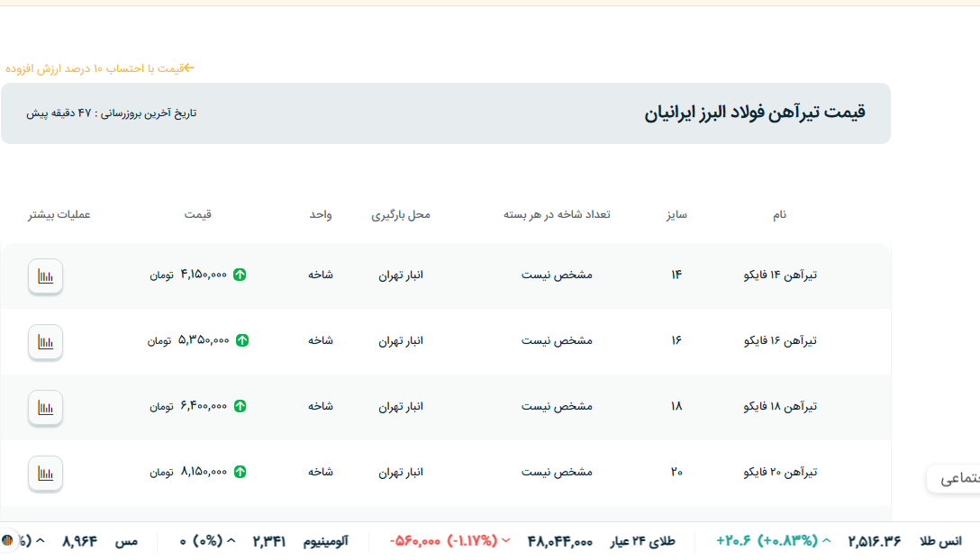Image resolution: width=980 pixels, height=560 pixels.
Task: Expand the 24 karat gold ticker chevron
Action: pos(505,541)
